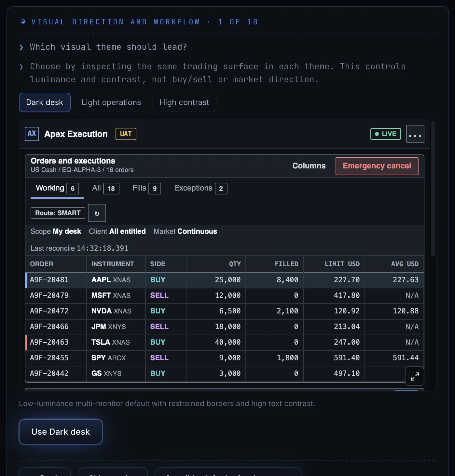
Task: Open the Fills tab
Action: (x=147, y=188)
